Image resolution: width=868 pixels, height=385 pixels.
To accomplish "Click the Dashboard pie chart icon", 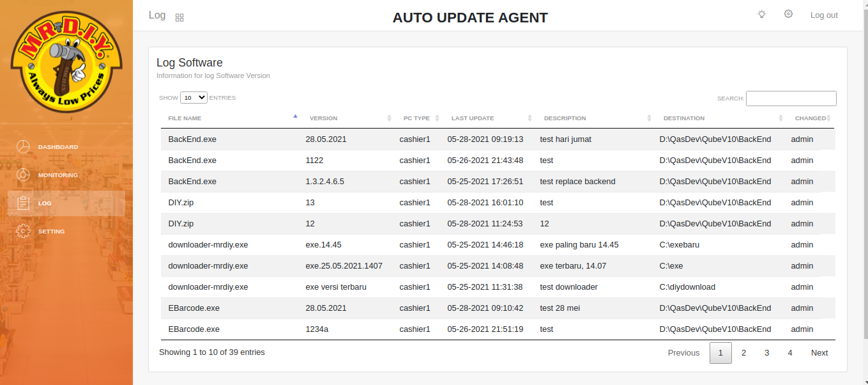I will tap(23, 147).
